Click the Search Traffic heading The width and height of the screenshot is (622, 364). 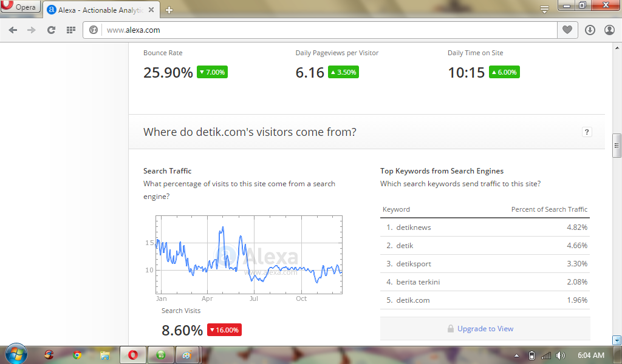point(168,171)
